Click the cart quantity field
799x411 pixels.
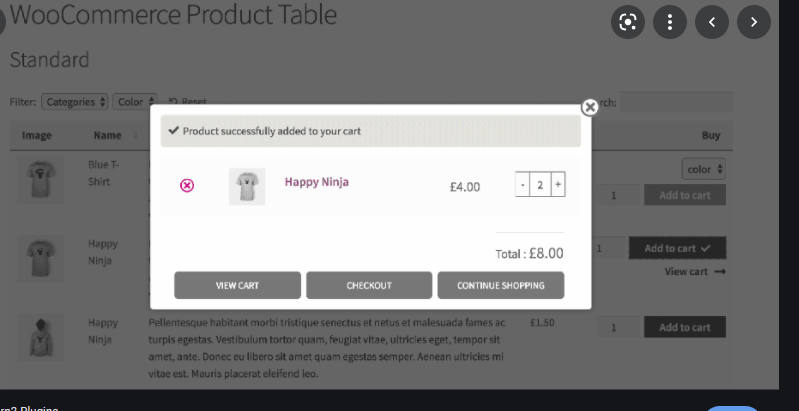click(x=540, y=185)
